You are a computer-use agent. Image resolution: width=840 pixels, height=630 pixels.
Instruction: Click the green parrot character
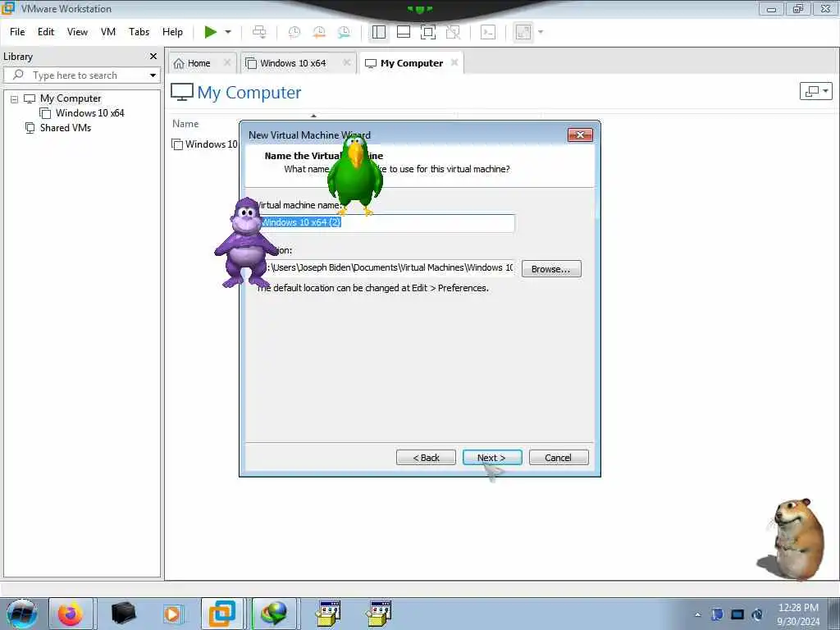coord(354,177)
